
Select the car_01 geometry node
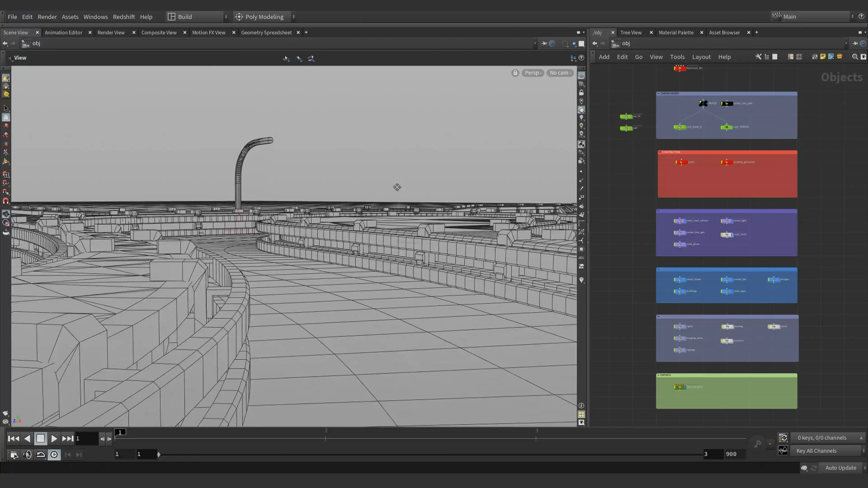click(x=626, y=117)
